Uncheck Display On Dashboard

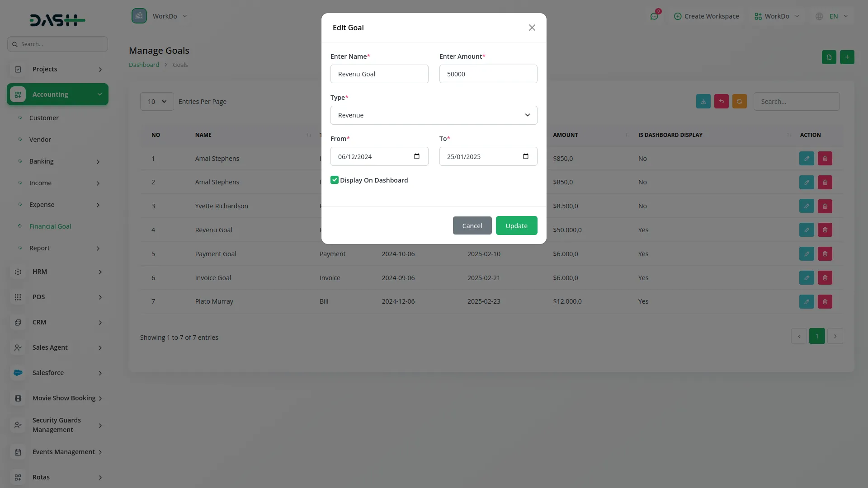tap(335, 180)
